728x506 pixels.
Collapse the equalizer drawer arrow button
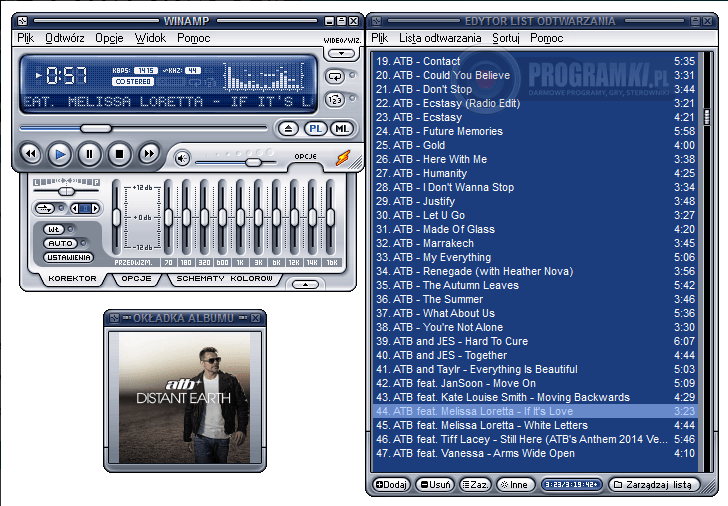click(x=305, y=284)
